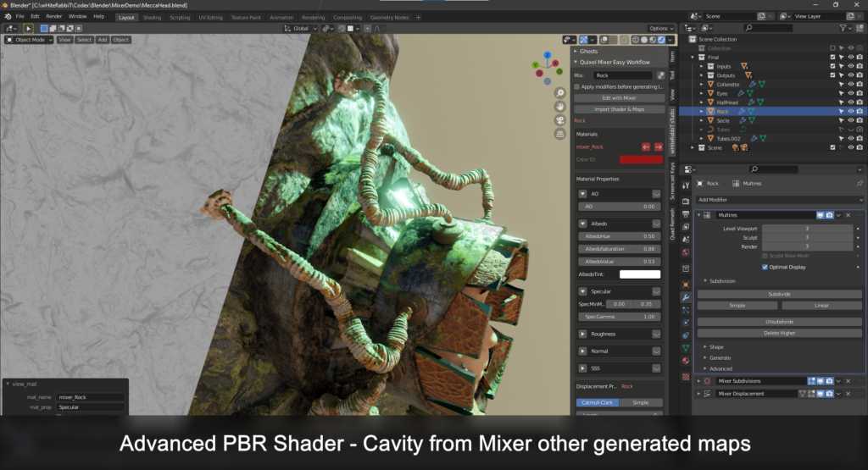Open the AlbedoTint white color swatch

click(640, 274)
